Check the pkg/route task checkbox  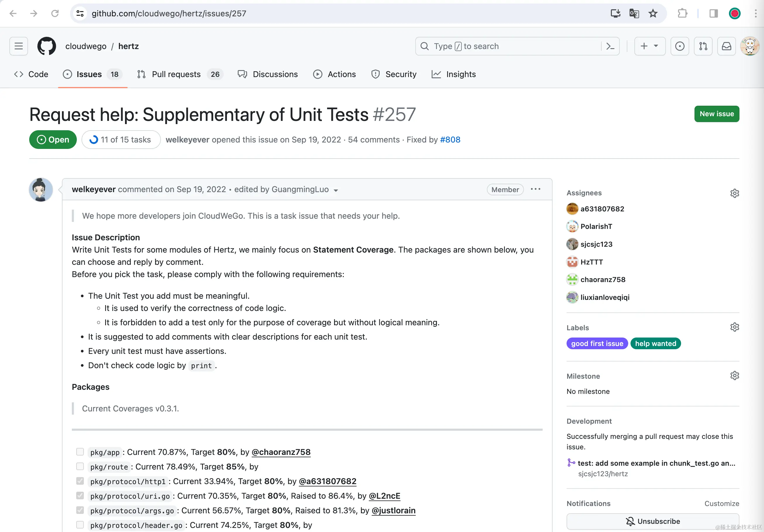pyautogui.click(x=80, y=467)
